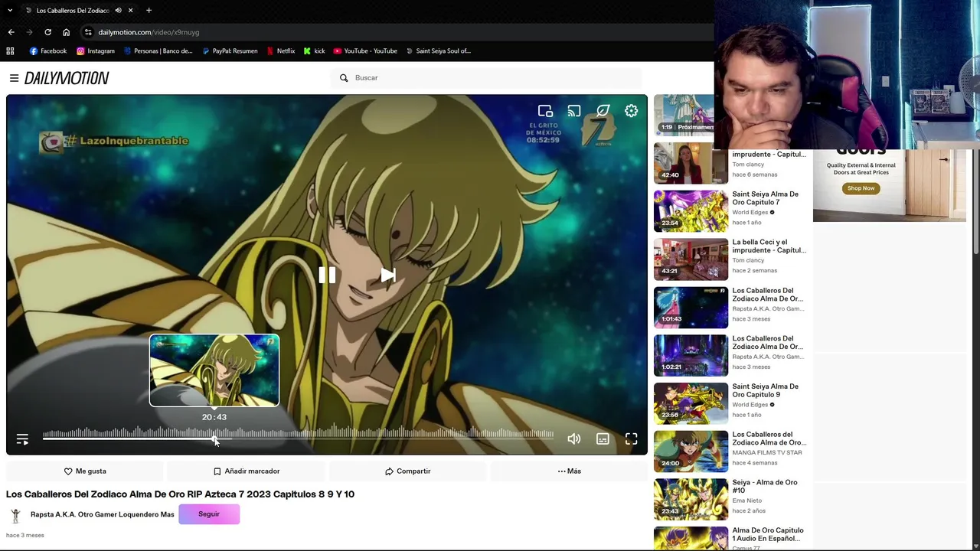Open the PayPal Resumen bookmark

pos(230,51)
